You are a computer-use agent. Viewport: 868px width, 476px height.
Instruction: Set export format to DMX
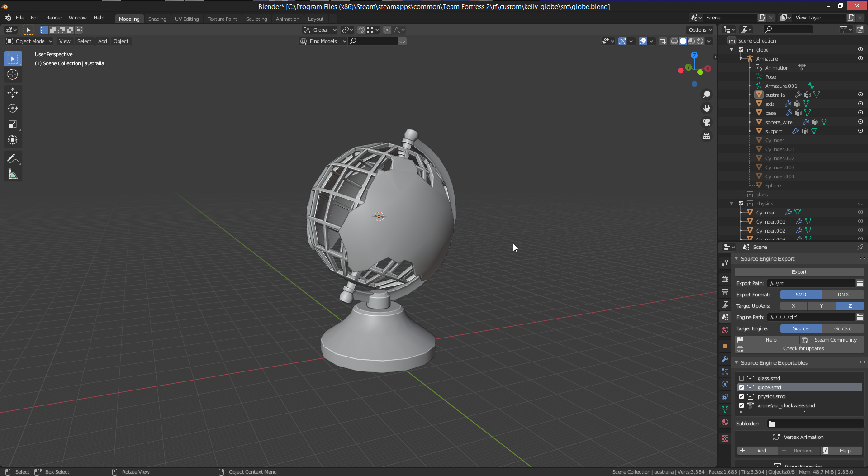[x=843, y=295]
